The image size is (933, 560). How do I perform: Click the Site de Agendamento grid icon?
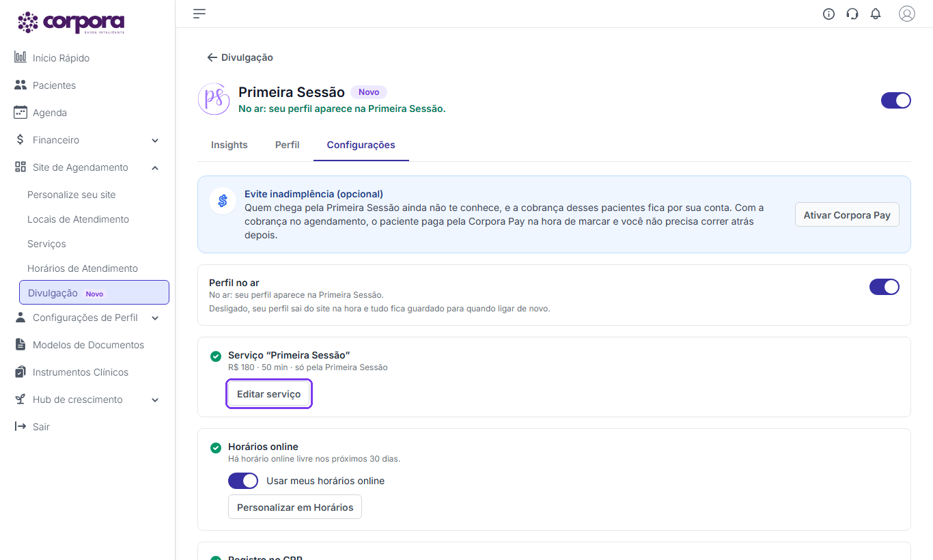(x=20, y=167)
